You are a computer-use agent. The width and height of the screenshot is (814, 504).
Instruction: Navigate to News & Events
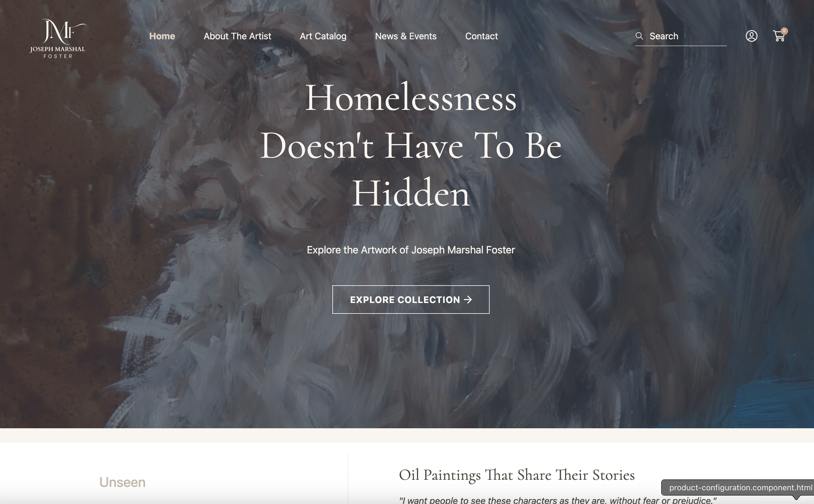(406, 36)
